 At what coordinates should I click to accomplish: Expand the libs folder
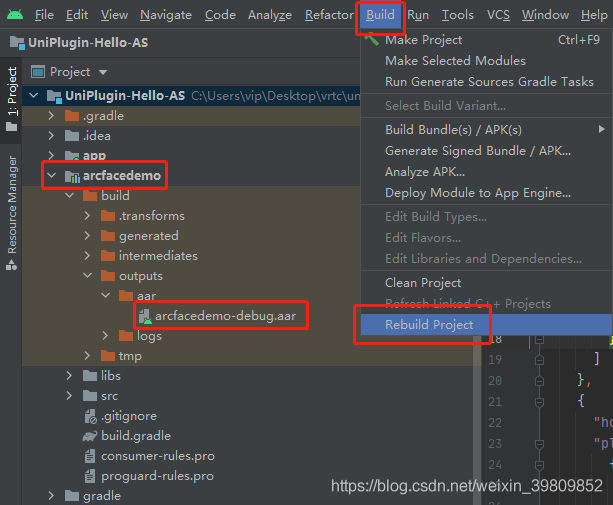pyautogui.click(x=69, y=376)
